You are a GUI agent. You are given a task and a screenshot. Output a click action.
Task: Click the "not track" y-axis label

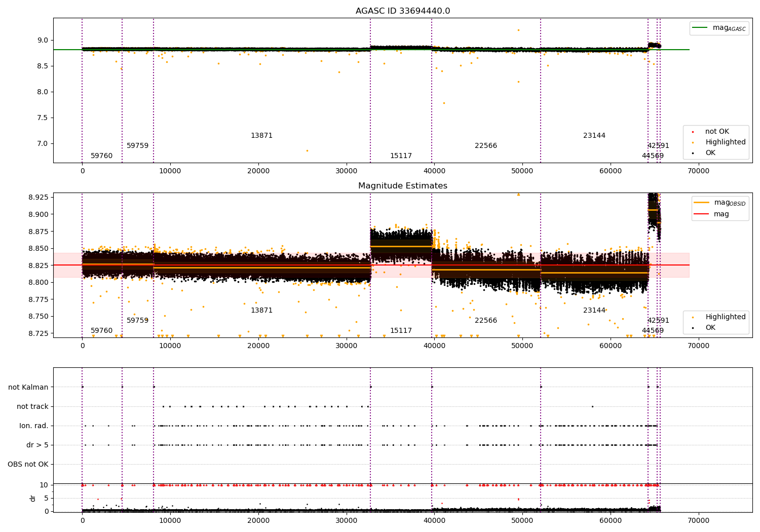32,407
